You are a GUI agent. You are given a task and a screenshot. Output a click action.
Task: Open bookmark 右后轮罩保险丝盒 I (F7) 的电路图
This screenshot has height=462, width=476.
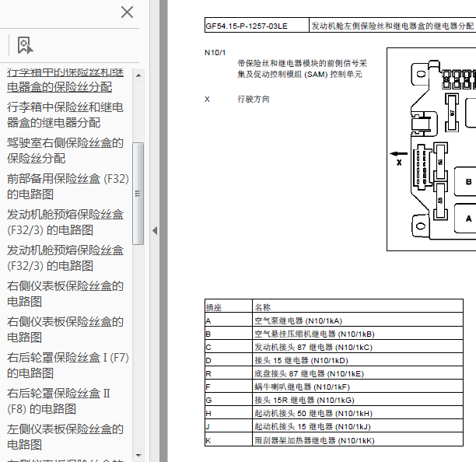tap(68, 366)
